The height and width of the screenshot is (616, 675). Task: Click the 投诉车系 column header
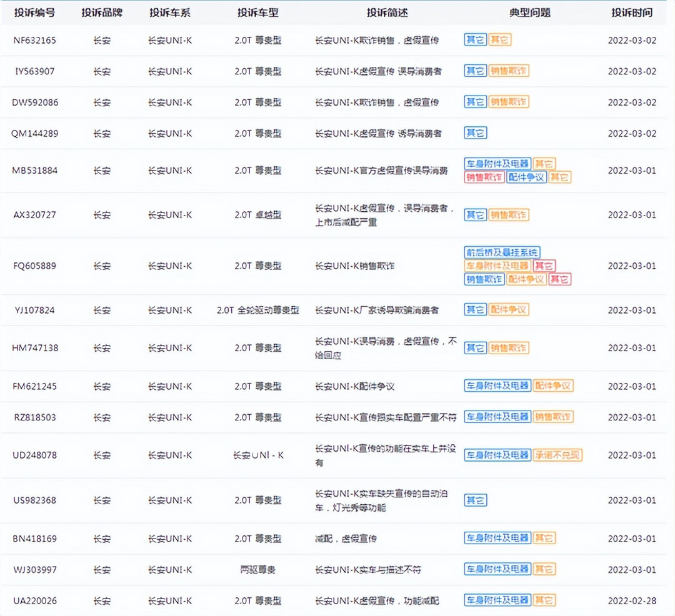(170, 12)
